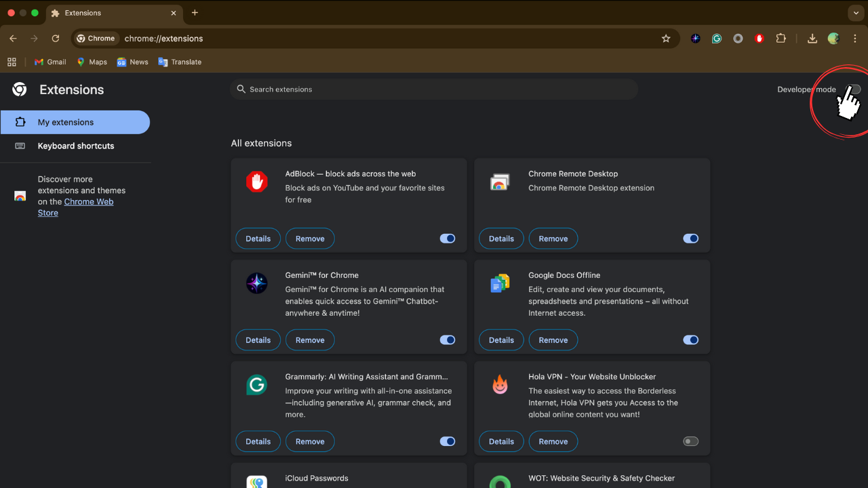Disable the AdBlock extension toggle
Image resolution: width=868 pixels, height=488 pixels.
pyautogui.click(x=448, y=238)
